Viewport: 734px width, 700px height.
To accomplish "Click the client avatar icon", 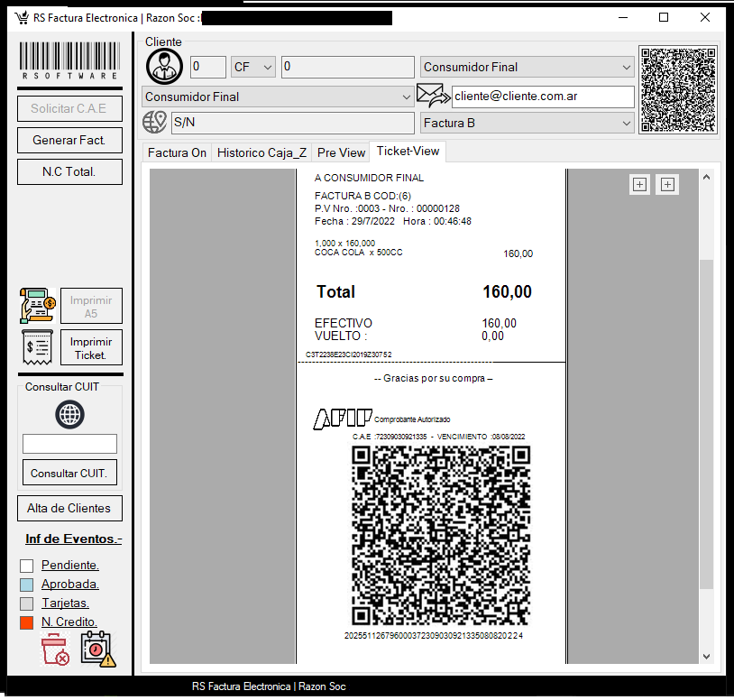I will pos(164,67).
